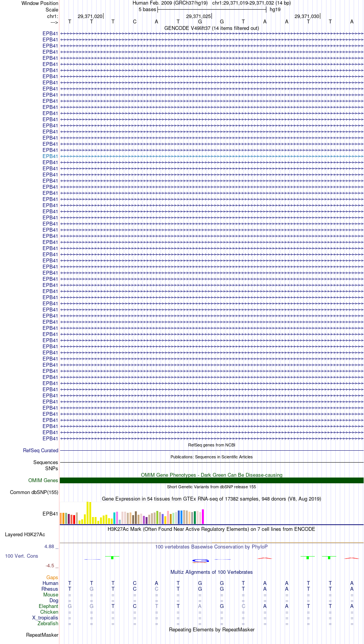The height and width of the screenshot is (644, 364).
Task: Click the H3K27Ac Mark track title
Action: tap(212, 529)
